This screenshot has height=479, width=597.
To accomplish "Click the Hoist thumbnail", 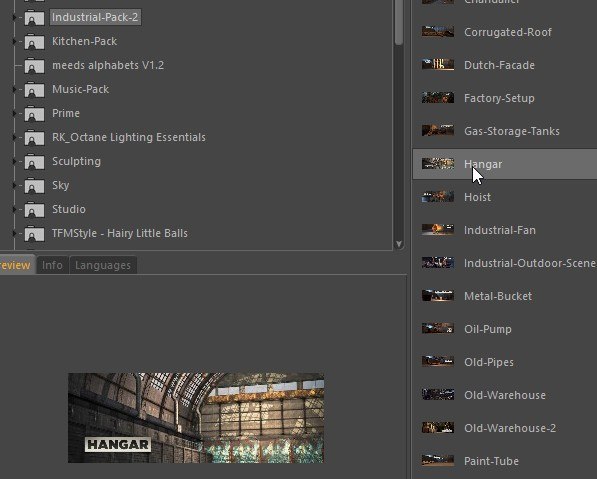I will click(438, 196).
